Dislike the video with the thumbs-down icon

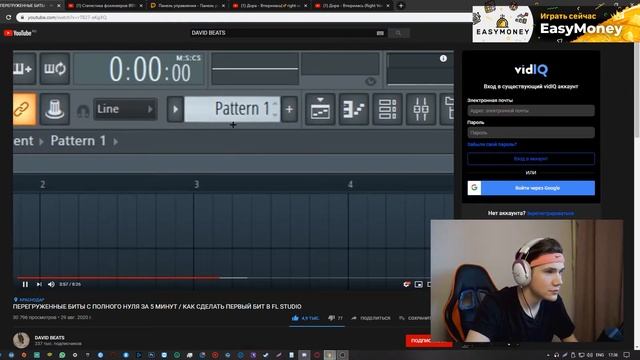tap(331, 318)
